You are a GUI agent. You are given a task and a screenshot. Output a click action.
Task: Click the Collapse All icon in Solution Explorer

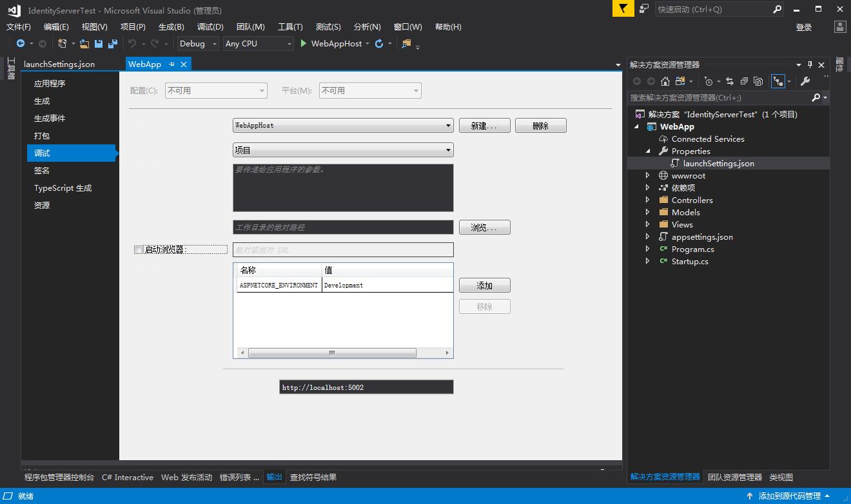(x=744, y=81)
